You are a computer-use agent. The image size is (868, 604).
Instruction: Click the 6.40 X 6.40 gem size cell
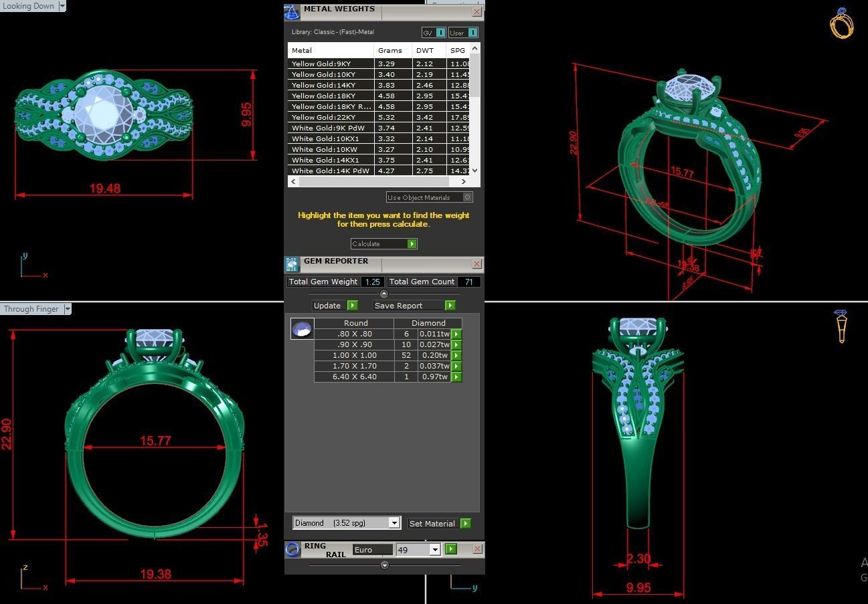point(355,377)
